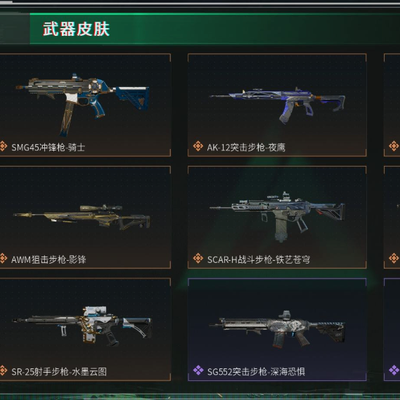This screenshot has height=400, width=400.
Task: Select the SCAR-H battle rifle skin image
Action: coord(277,217)
